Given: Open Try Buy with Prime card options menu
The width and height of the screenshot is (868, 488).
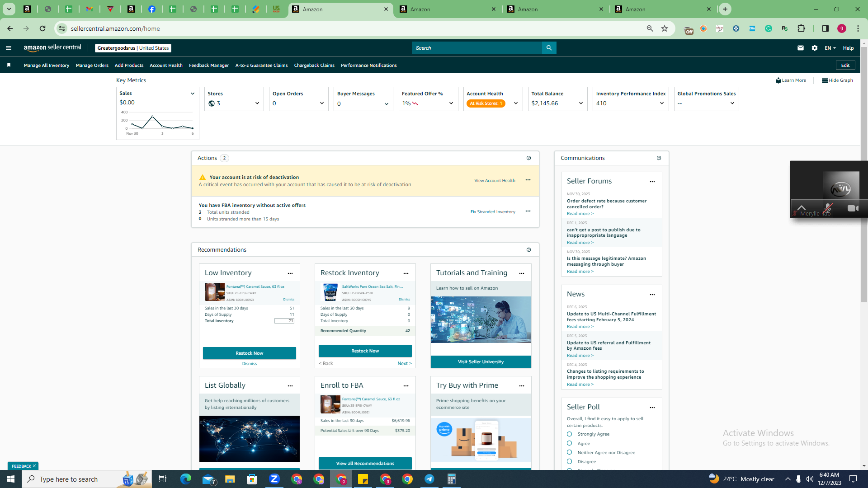Looking at the screenshot, I should [x=522, y=386].
